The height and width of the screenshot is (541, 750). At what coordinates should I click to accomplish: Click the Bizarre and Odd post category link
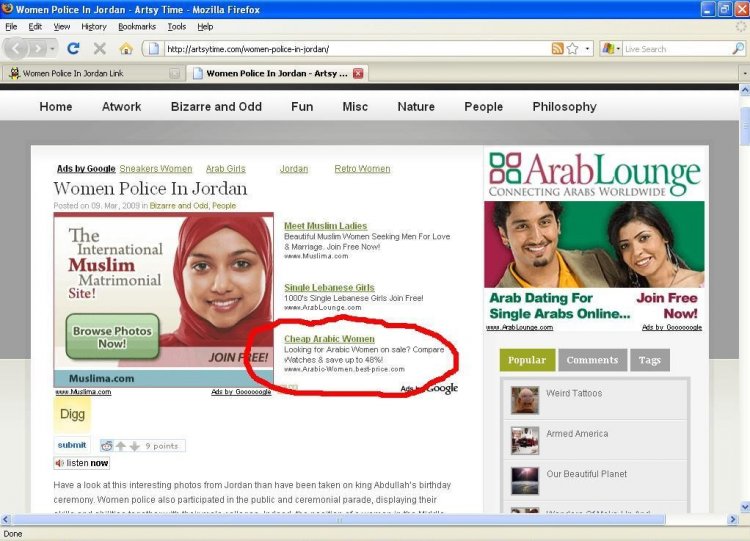(x=179, y=206)
